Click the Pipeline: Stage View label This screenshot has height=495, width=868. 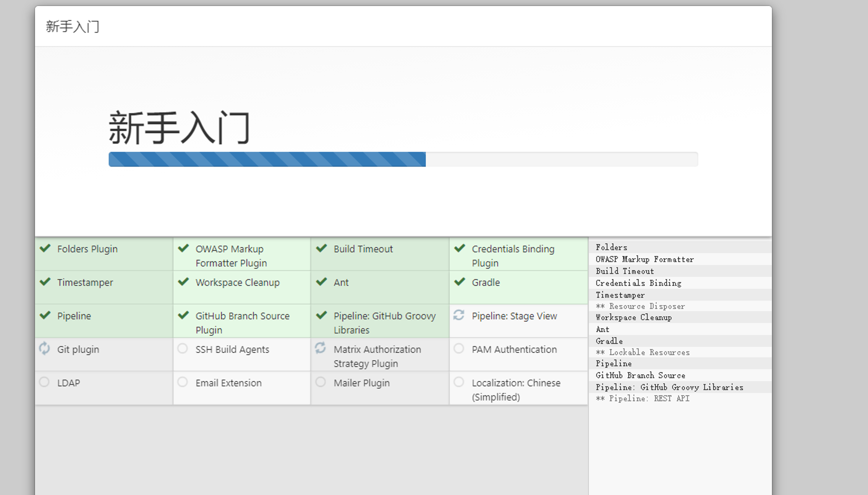click(514, 316)
